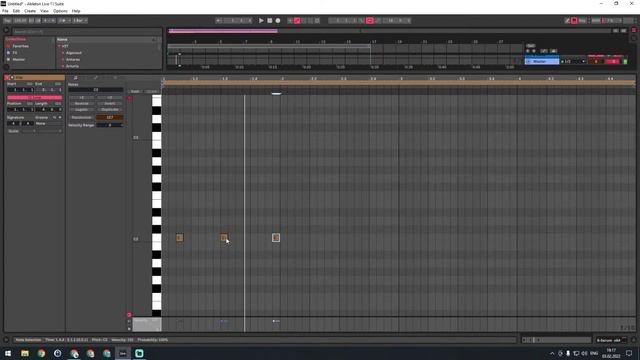Toggle the browser show/hide icon

(x=6, y=30)
